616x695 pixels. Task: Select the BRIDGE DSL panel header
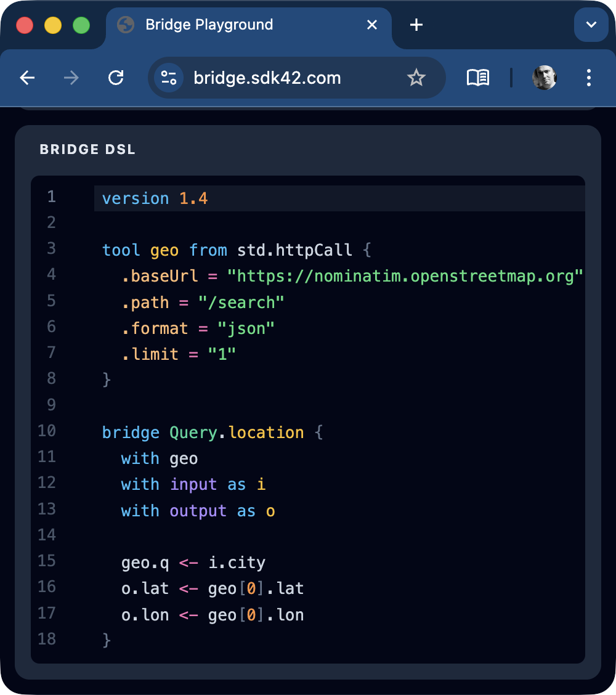87,149
